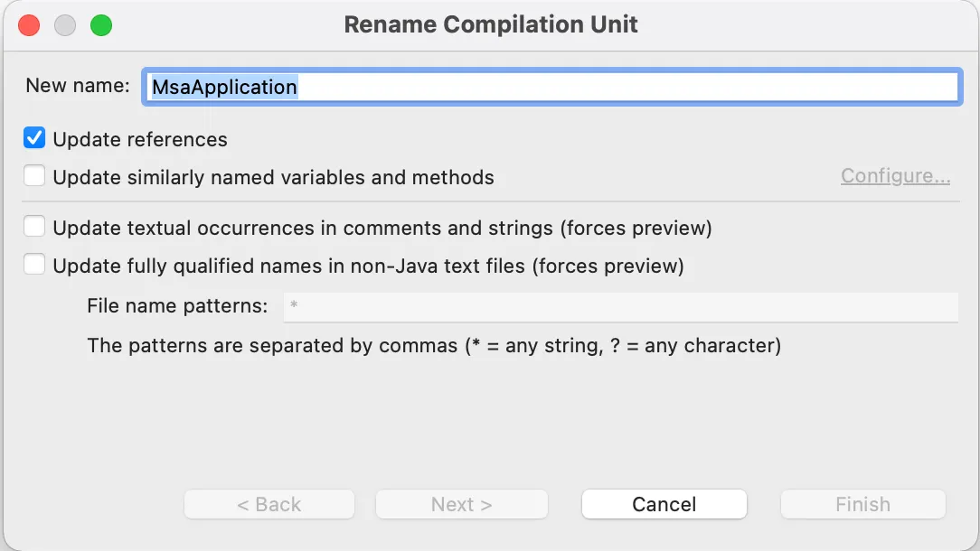This screenshot has width=980, height=551.
Task: Enable Update textual occurrences in comments and strings
Action: click(x=34, y=228)
